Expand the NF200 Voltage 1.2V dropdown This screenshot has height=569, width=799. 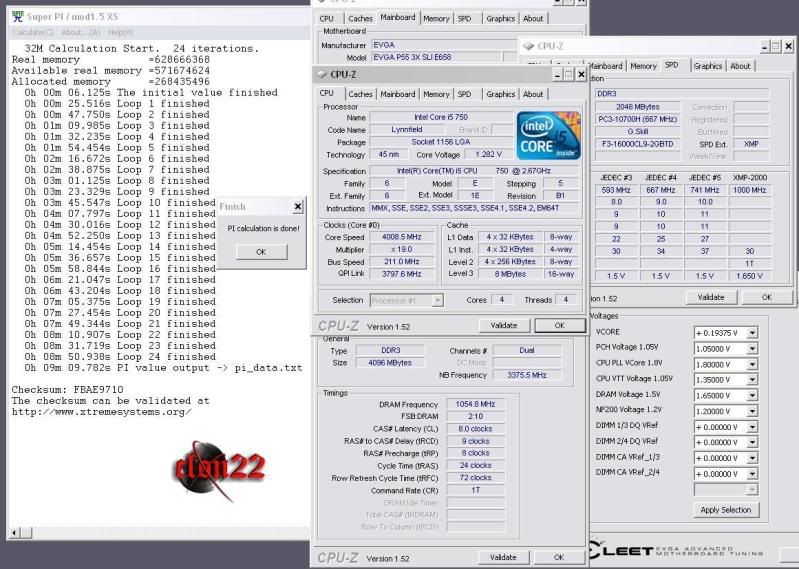coord(752,411)
